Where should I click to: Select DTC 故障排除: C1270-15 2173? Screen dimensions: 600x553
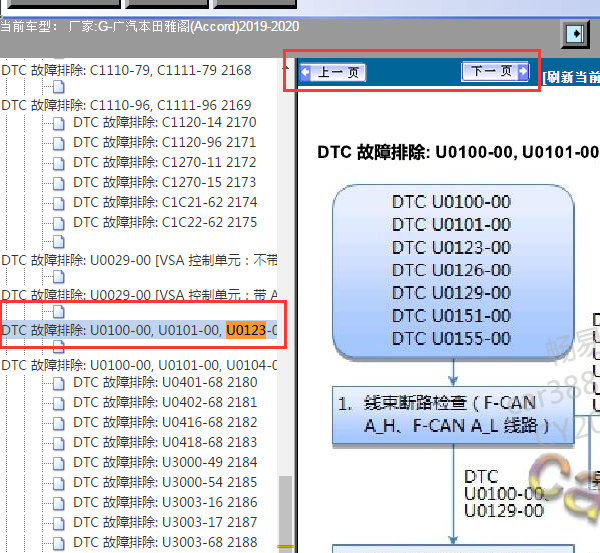(165, 182)
